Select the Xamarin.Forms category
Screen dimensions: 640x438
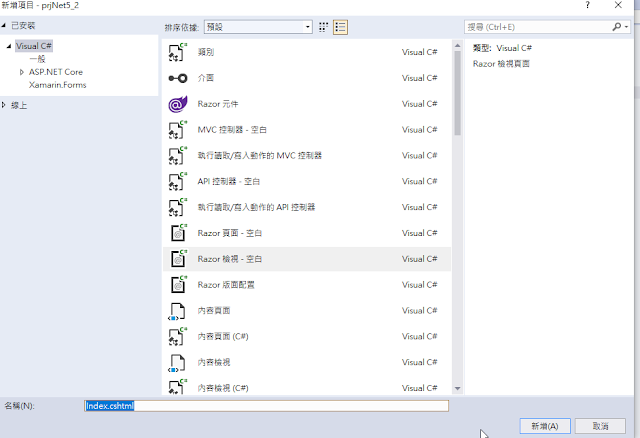tap(58, 85)
